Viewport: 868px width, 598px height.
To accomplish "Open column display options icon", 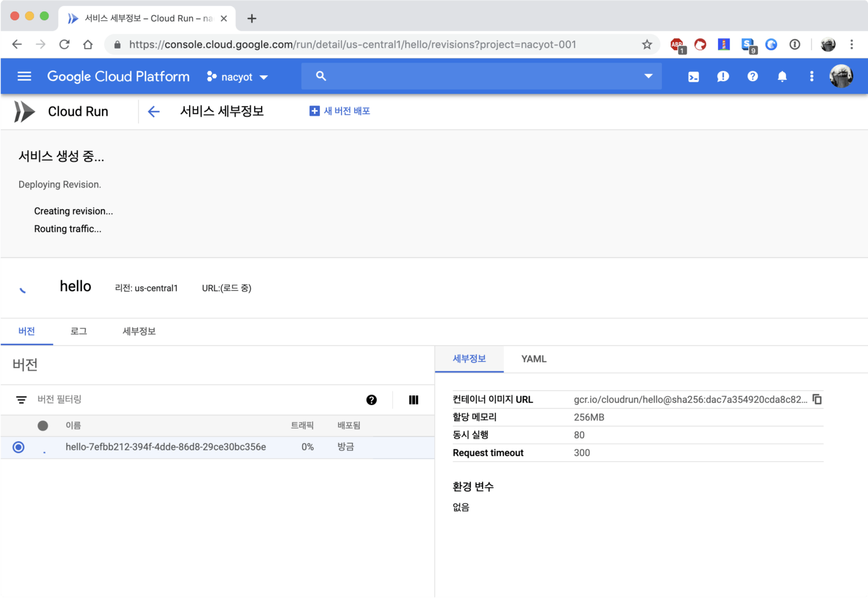I will [413, 400].
